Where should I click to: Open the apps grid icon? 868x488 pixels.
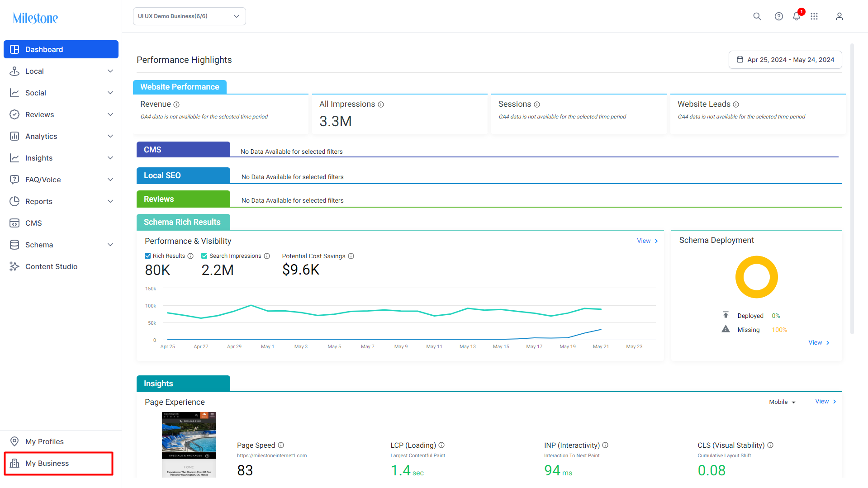click(x=814, y=16)
